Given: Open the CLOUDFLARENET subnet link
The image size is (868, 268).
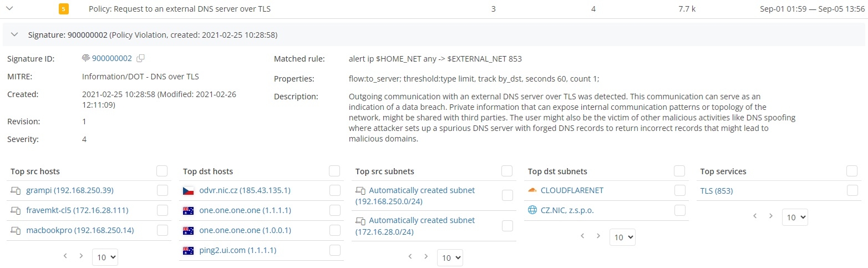Looking at the screenshot, I should (572, 191).
